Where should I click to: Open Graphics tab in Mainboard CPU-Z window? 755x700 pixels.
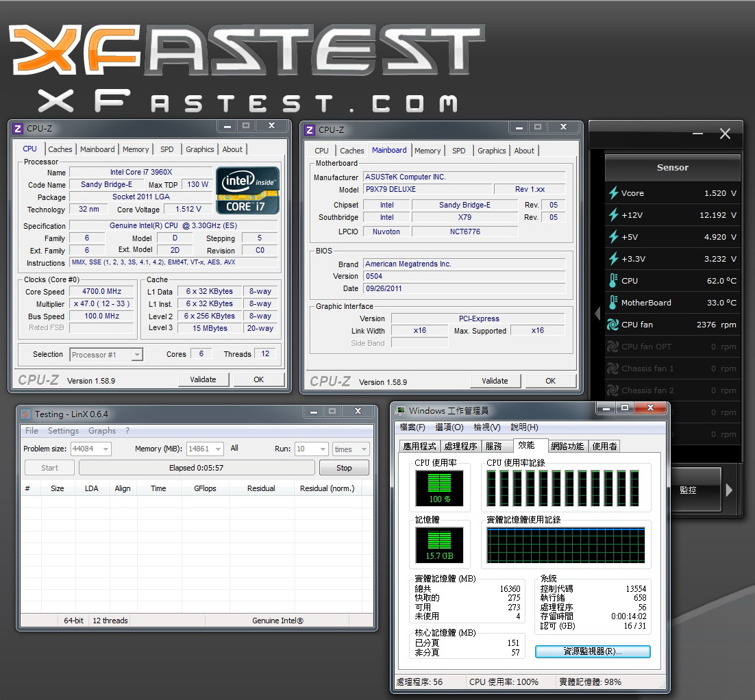pos(492,151)
